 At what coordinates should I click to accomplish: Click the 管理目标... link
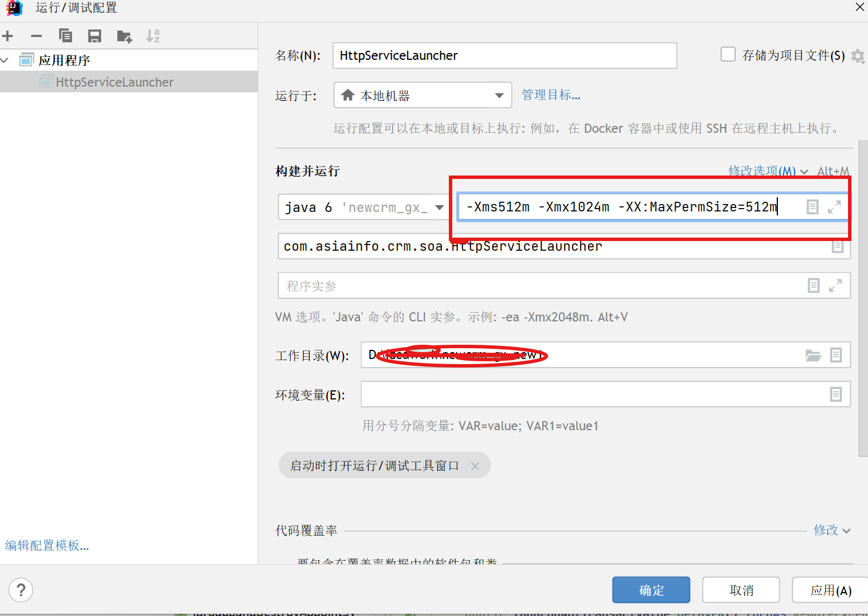[x=550, y=95]
